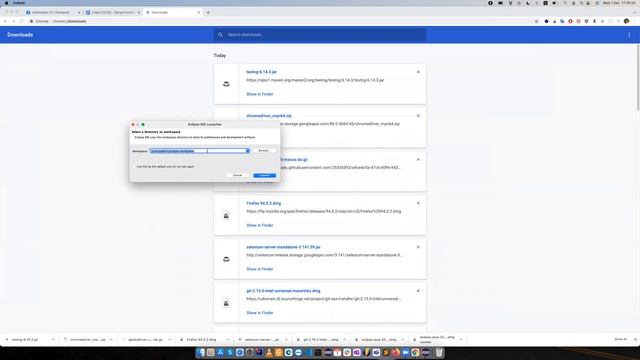The width and height of the screenshot is (640, 360).
Task: Open Chrome from the Dock
Action: (415, 352)
